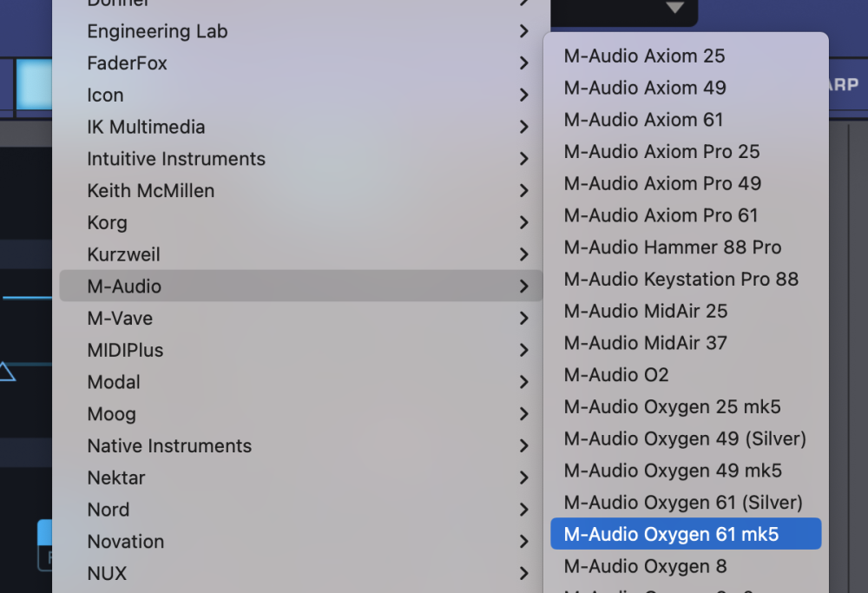Choose M-Audio Axiom 25 controller
Screen dimensions: 868x593
coord(644,56)
